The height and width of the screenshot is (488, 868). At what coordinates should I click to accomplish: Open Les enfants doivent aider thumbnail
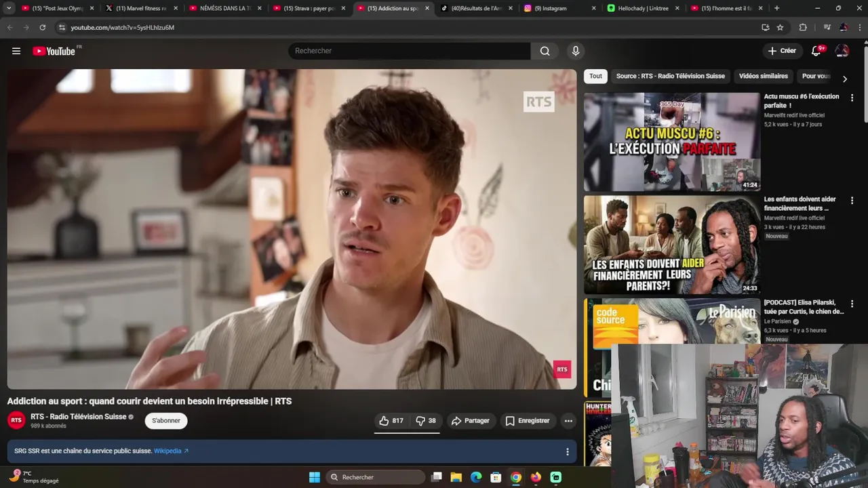click(x=672, y=245)
